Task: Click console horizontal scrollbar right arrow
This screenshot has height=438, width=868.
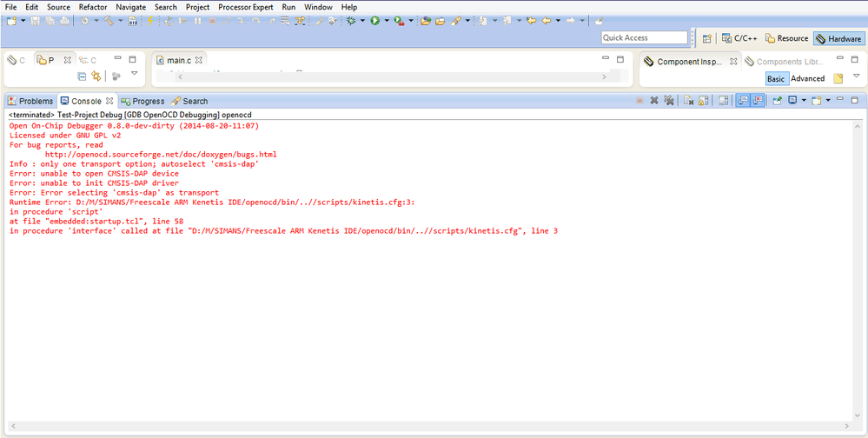Action: coord(847,426)
